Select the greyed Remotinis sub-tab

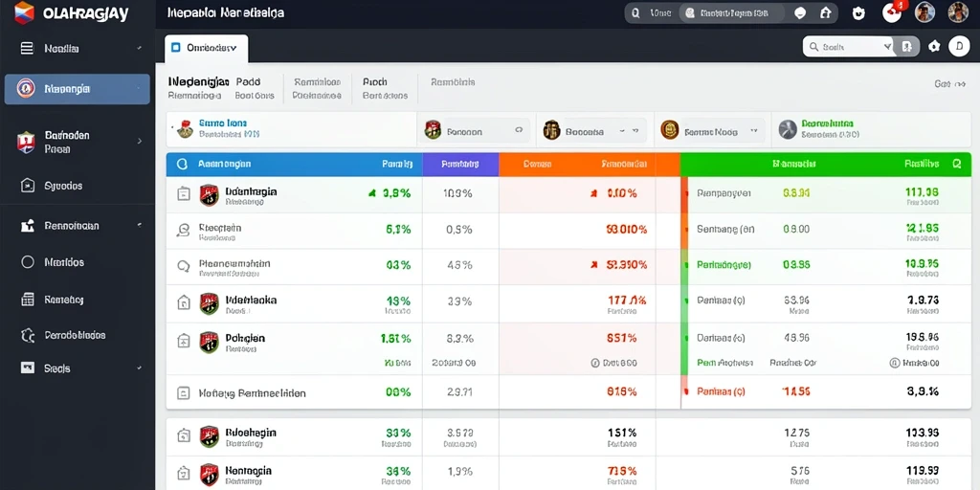click(x=453, y=82)
